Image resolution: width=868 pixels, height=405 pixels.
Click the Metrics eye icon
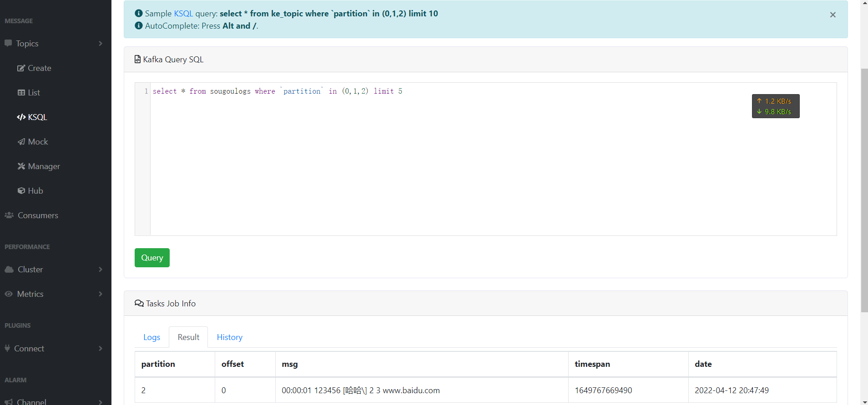tap(9, 294)
